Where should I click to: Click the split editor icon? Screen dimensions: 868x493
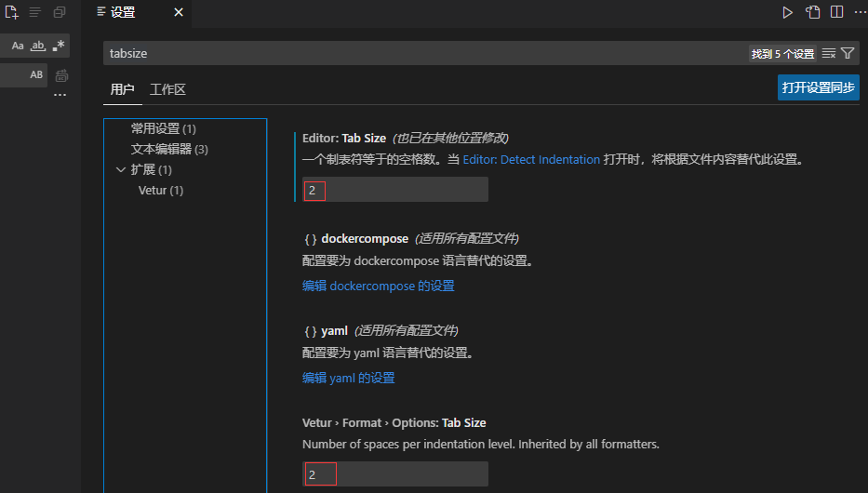pos(837,12)
